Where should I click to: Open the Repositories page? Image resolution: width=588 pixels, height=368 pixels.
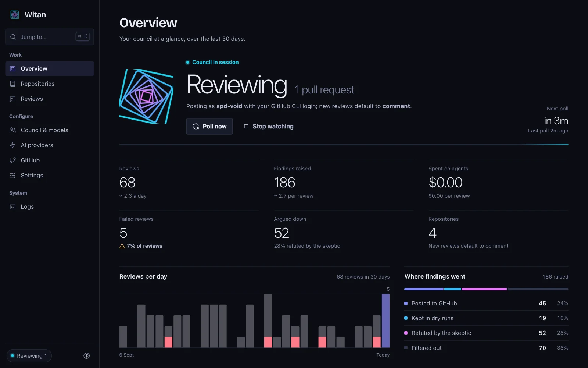[50, 84]
